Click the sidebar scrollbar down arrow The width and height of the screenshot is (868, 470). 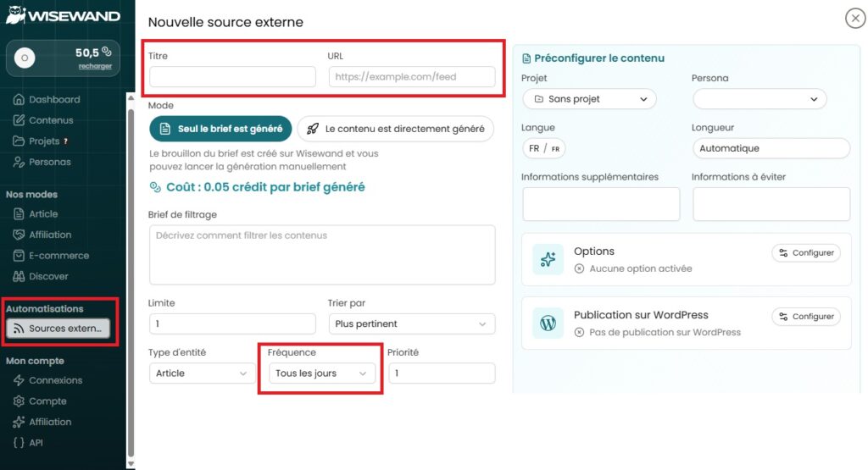131,464
